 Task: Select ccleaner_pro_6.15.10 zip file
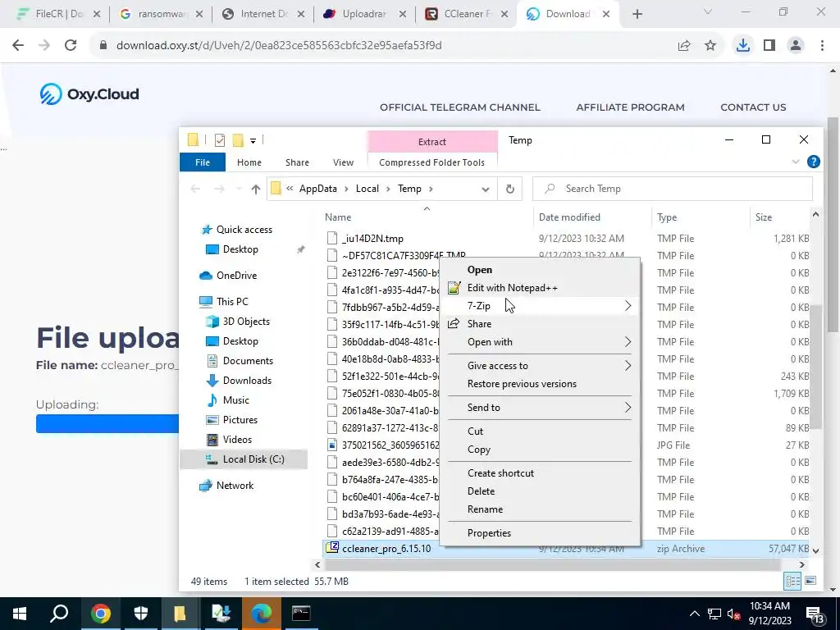pyautogui.click(x=567, y=549)
